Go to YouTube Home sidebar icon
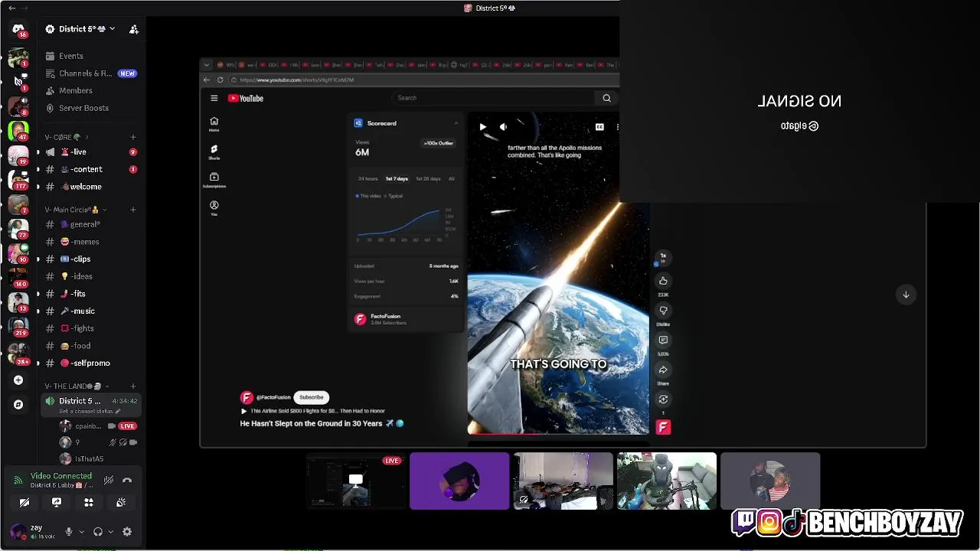 (214, 124)
